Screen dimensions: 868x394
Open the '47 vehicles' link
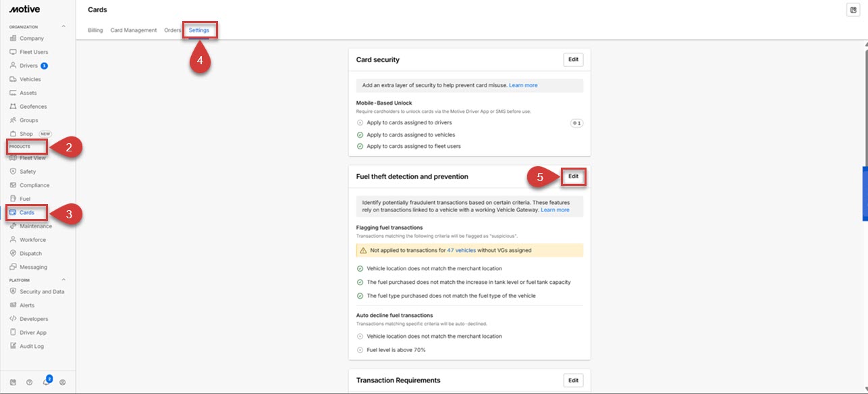coord(461,250)
